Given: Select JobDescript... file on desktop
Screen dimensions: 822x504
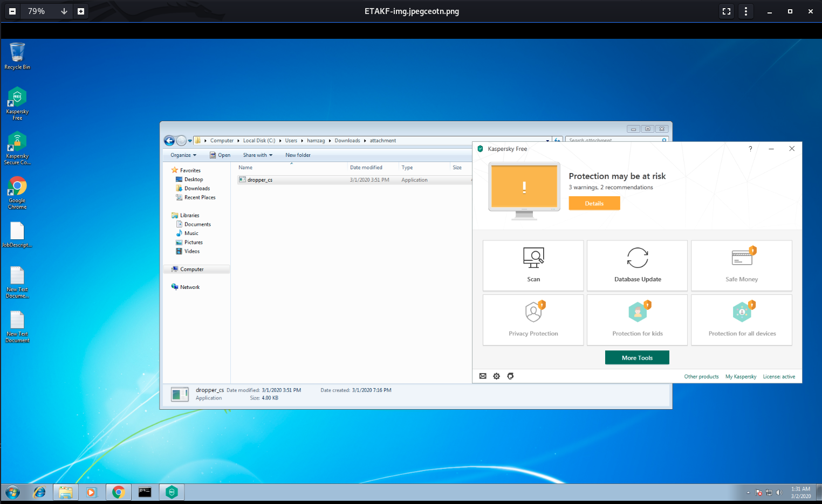Looking at the screenshot, I should pos(17,235).
